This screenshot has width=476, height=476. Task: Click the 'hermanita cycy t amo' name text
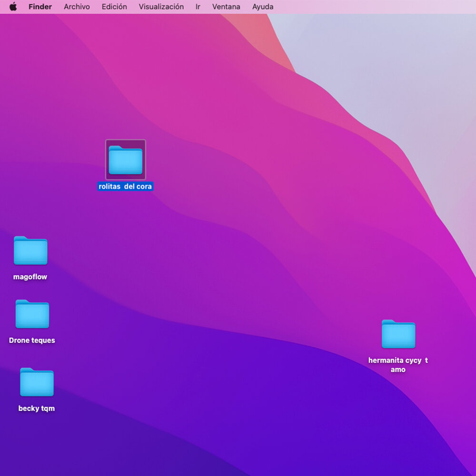pos(398,365)
